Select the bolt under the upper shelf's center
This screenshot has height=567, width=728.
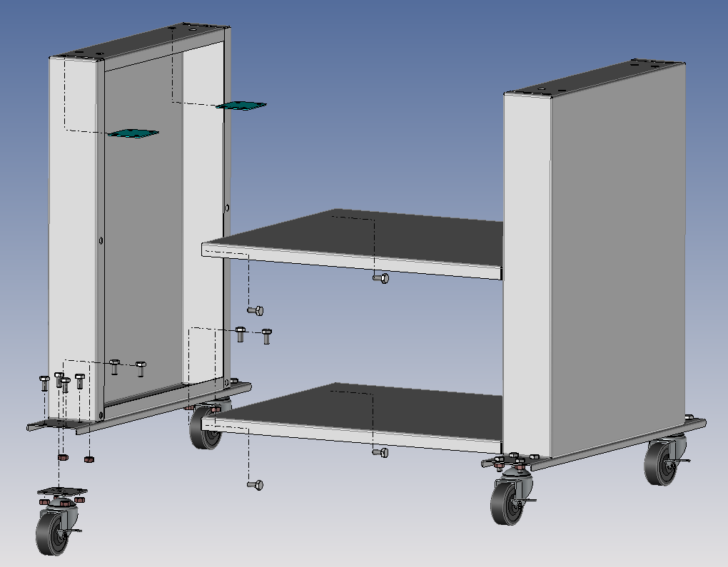click(380, 278)
